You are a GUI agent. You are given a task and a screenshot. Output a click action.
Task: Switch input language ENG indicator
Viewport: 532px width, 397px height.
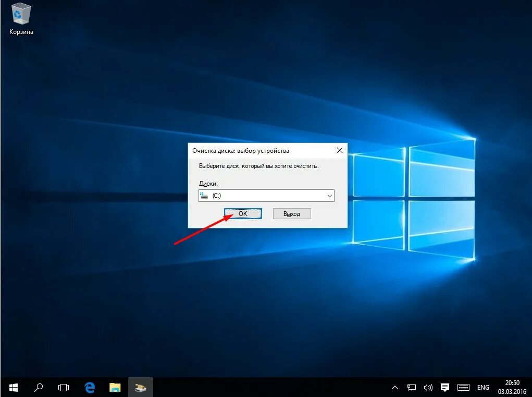tap(483, 388)
